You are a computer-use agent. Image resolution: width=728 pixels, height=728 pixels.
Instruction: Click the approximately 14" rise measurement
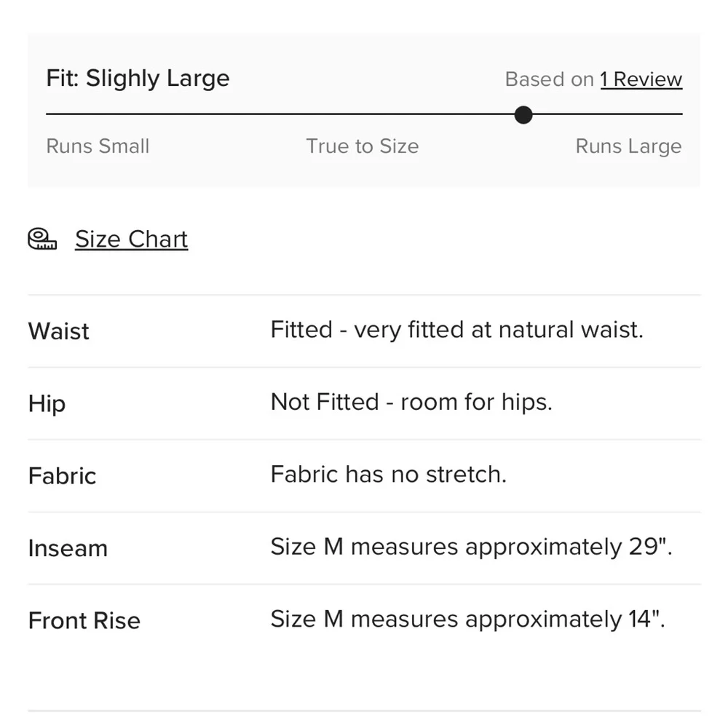point(467,619)
